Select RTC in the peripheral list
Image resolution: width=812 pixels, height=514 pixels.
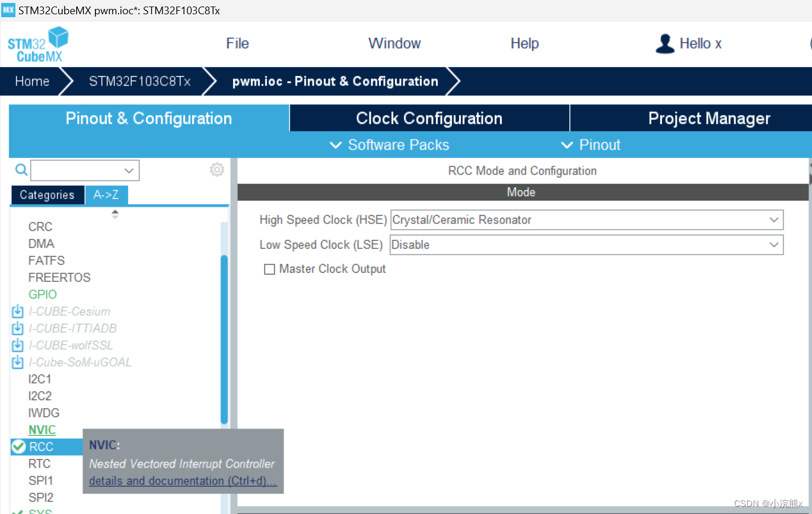click(x=40, y=464)
